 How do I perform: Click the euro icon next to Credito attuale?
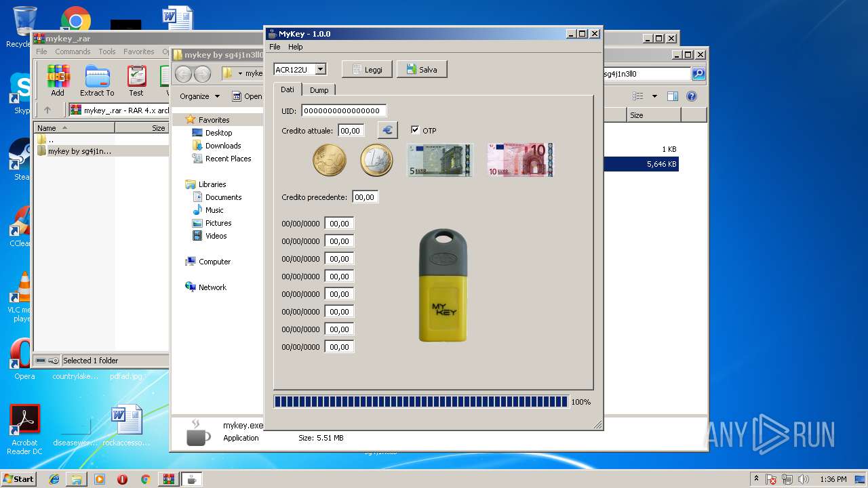click(387, 130)
